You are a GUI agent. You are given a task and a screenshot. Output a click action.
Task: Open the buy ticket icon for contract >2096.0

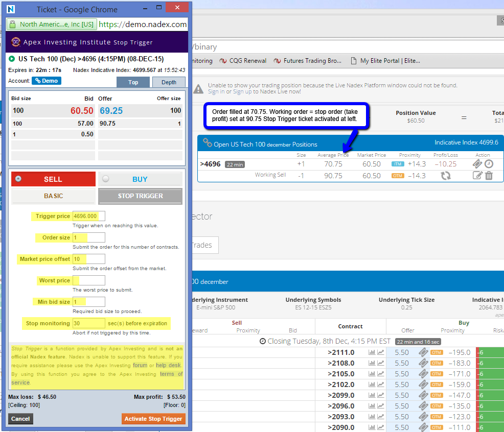click(423, 406)
